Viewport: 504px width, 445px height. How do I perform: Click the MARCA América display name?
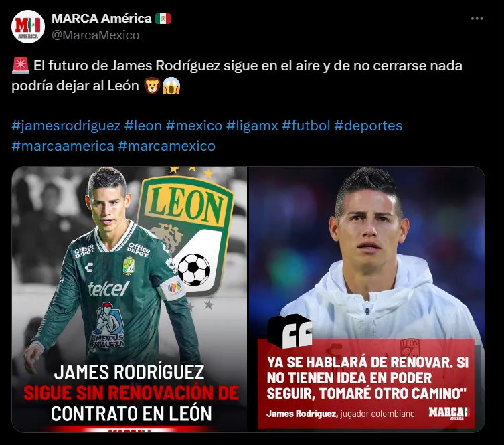(x=102, y=19)
